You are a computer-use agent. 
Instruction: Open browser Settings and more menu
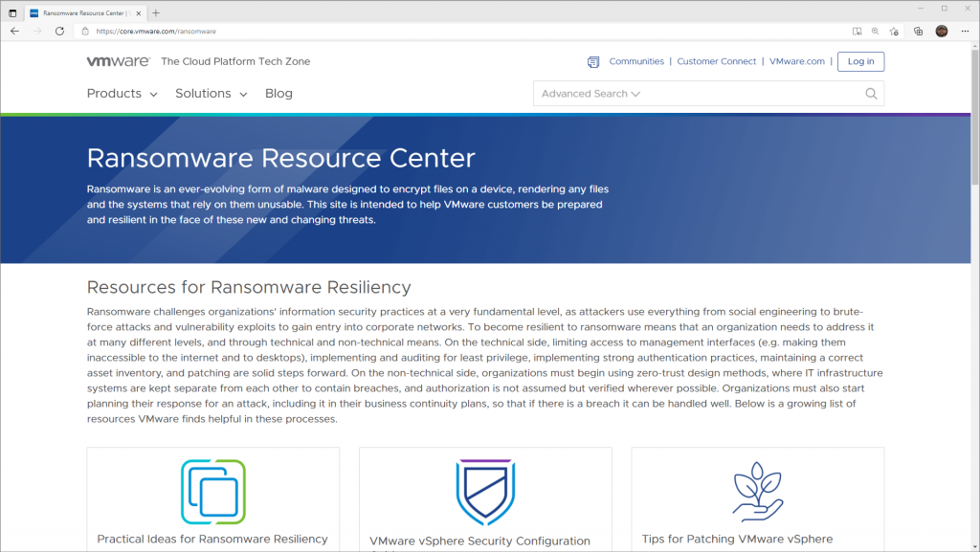(965, 32)
